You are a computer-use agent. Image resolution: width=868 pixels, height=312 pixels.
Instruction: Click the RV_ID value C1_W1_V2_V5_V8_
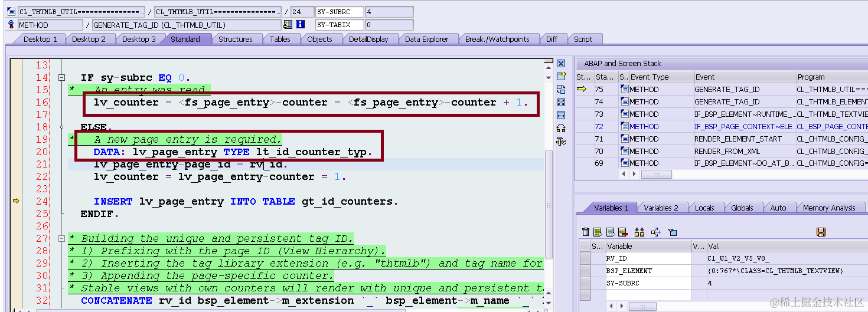(x=738, y=258)
